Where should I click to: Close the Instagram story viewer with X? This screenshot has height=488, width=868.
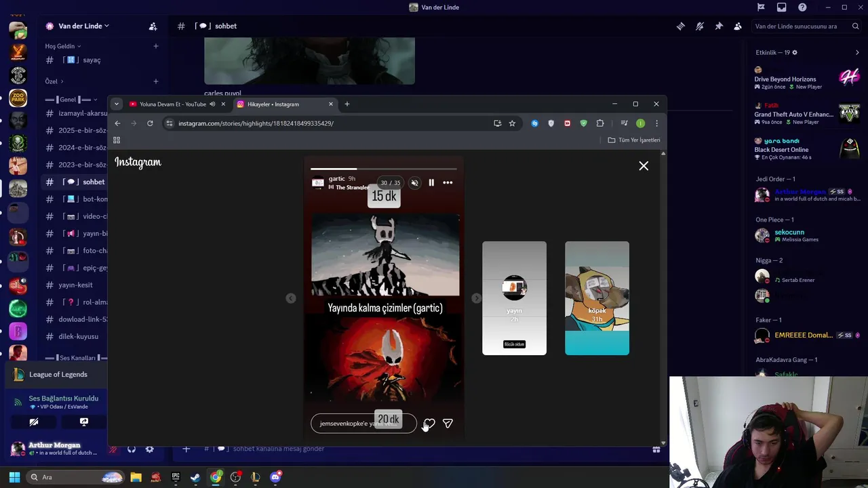(644, 166)
